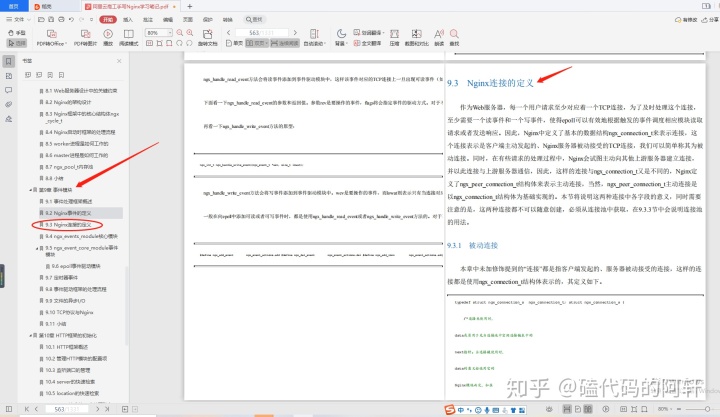This screenshot has width=720, height=417.
Task: Open the Protect ribbon tab
Action: pyautogui.click(x=208, y=19)
